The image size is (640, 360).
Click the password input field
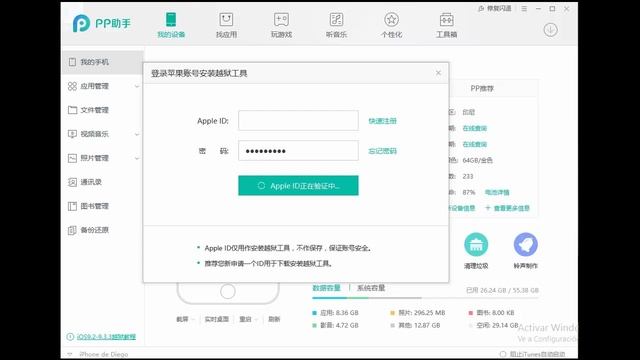[x=298, y=151]
